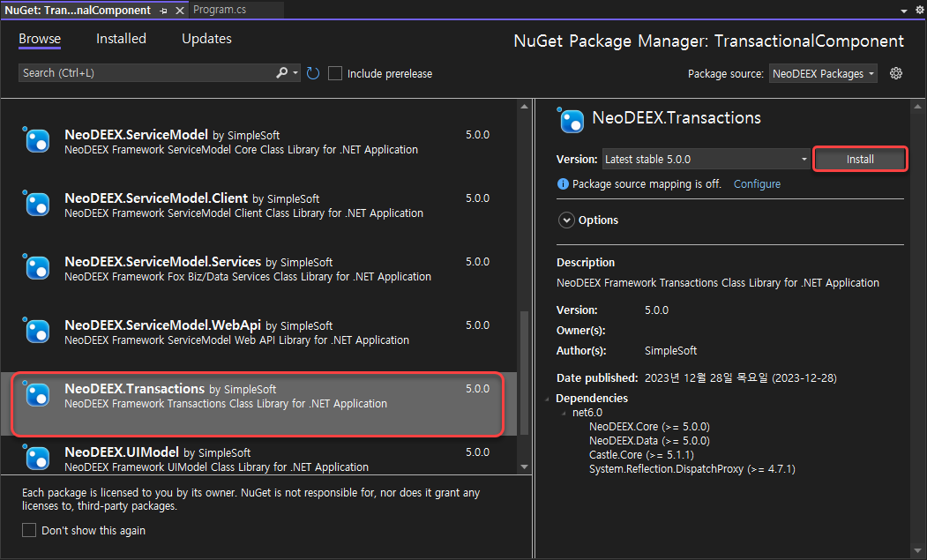Click the Configure link
927x560 pixels.
[757, 184]
